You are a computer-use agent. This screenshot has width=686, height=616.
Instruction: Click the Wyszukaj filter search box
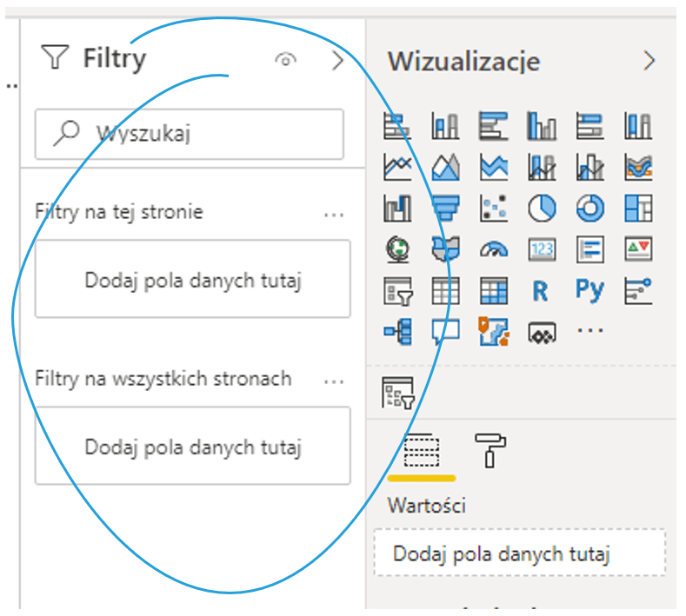click(190, 133)
